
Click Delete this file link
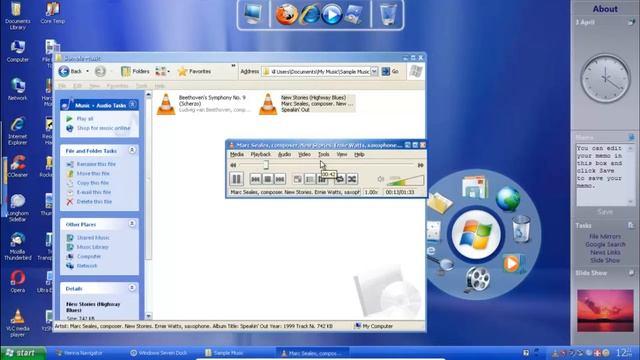(x=94, y=201)
